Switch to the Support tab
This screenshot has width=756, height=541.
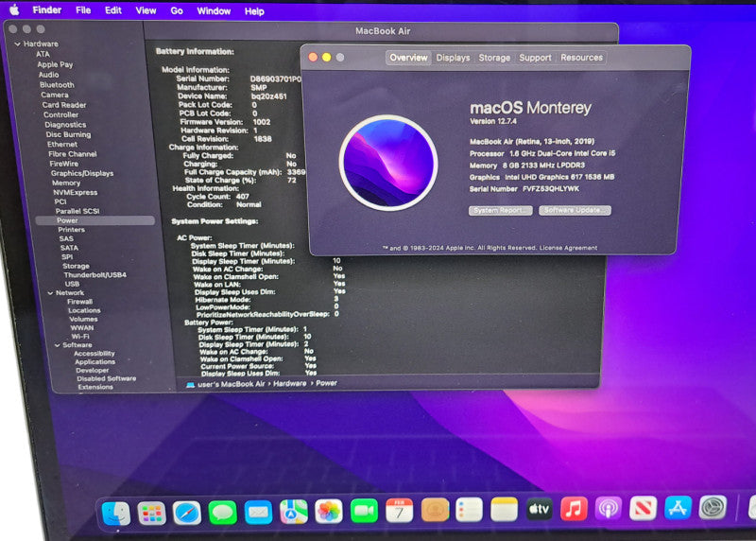(x=535, y=58)
